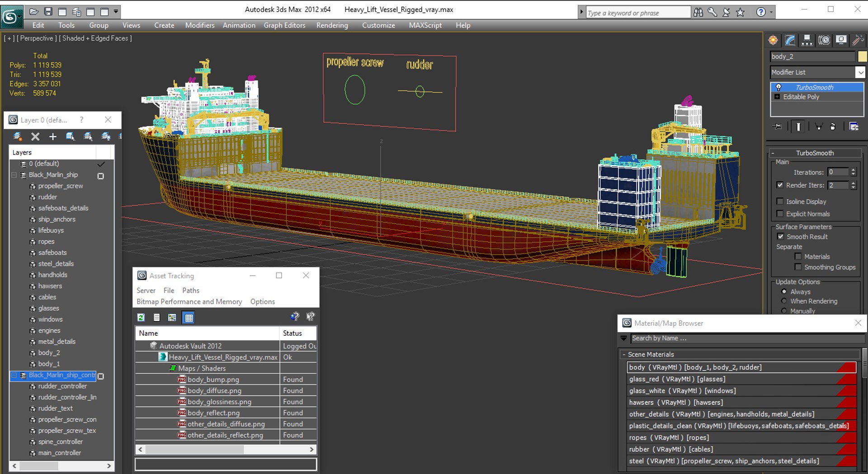Toggle the Render Iters checkbox
Image resolution: width=868 pixels, height=474 pixels.
point(780,185)
